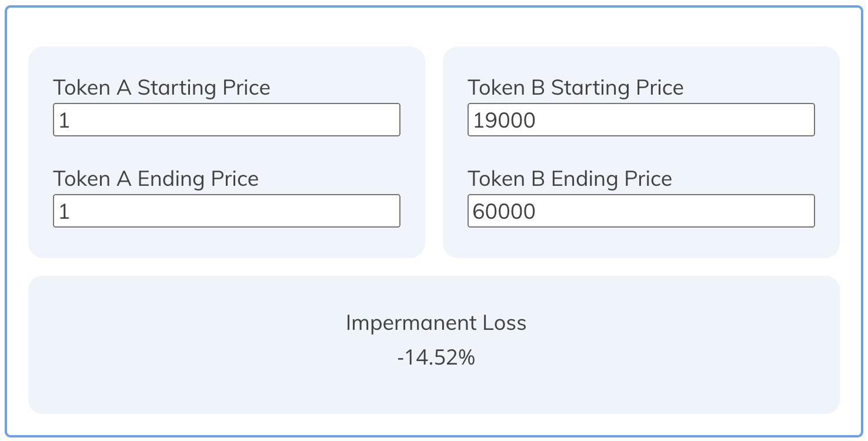Click the -14.52% result value
The height and width of the screenshot is (441, 868).
pos(436,358)
